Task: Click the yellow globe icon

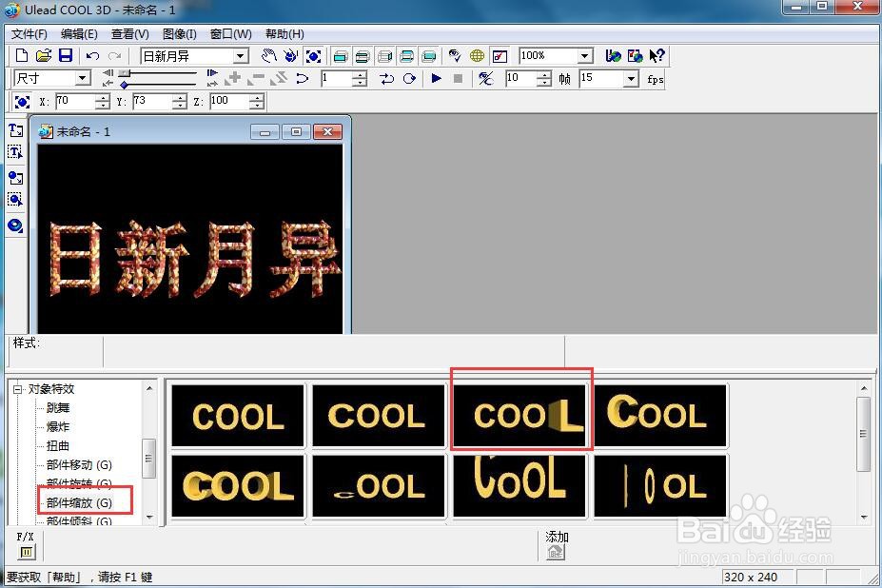Action: click(477, 56)
